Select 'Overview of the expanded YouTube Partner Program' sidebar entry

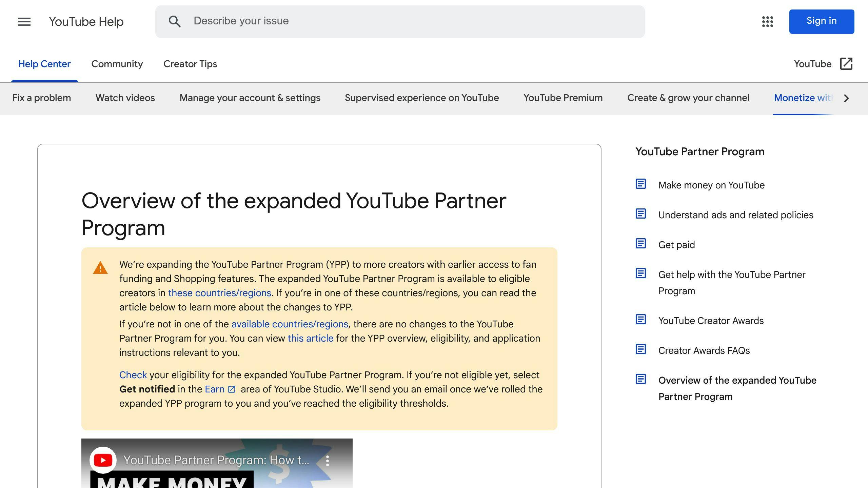[737, 388]
